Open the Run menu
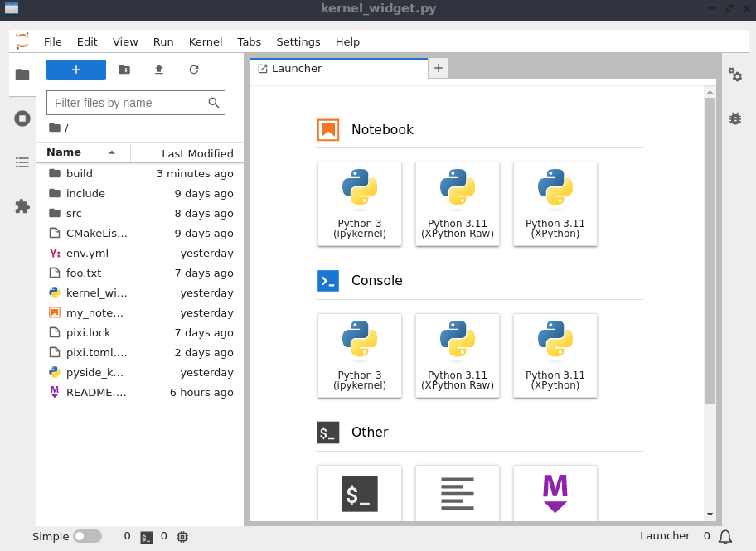Image resolution: width=756 pixels, height=551 pixels. pyautogui.click(x=163, y=42)
